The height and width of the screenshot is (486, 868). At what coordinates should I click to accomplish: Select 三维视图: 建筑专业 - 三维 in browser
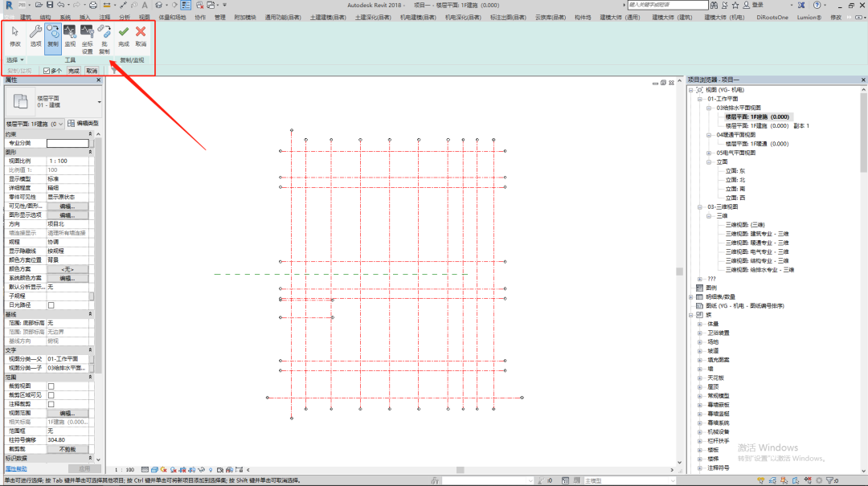(x=757, y=234)
